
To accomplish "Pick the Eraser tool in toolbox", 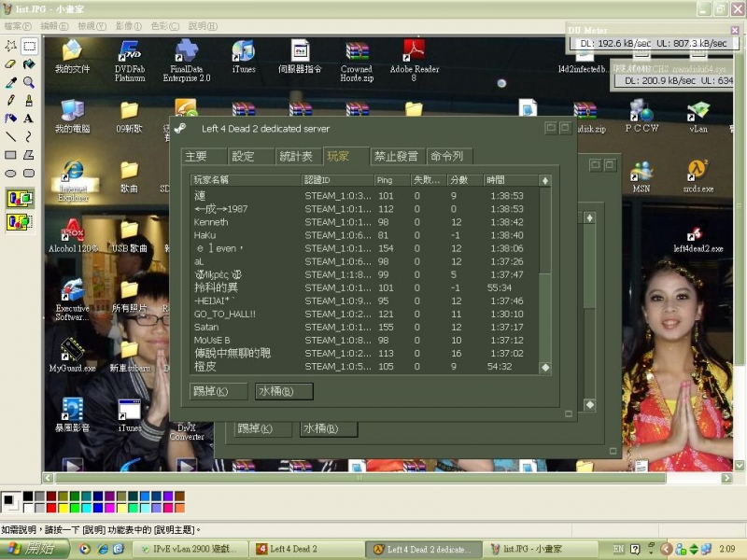I will 10,63.
